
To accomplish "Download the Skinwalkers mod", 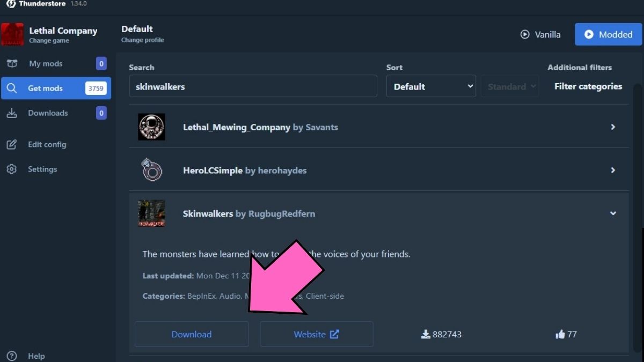I will [192, 334].
